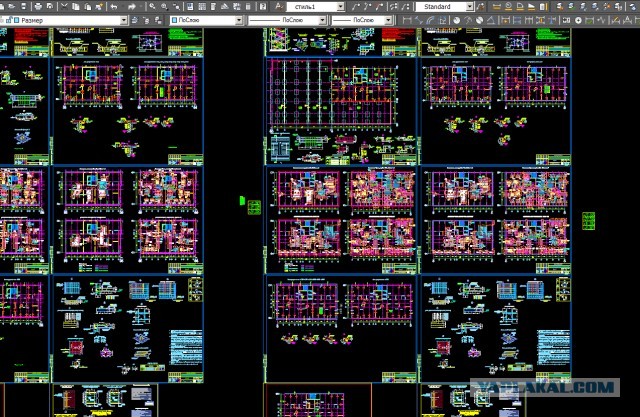
Task: Expand the ПоСлою color dropdown
Action: (x=239, y=20)
